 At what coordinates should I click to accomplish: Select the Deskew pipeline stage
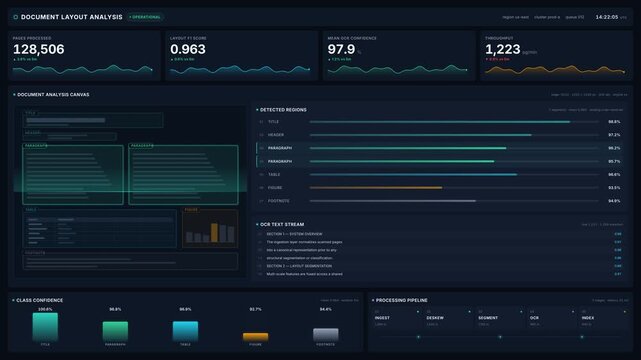tap(448, 318)
